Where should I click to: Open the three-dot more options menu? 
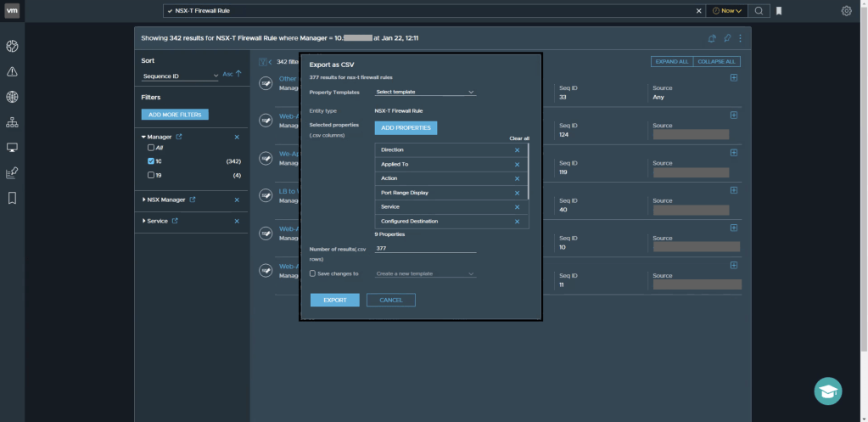click(x=740, y=38)
